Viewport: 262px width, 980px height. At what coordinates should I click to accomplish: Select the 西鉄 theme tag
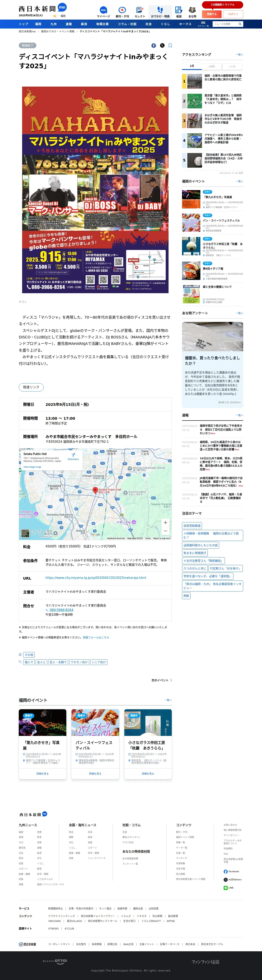[x=186, y=595]
